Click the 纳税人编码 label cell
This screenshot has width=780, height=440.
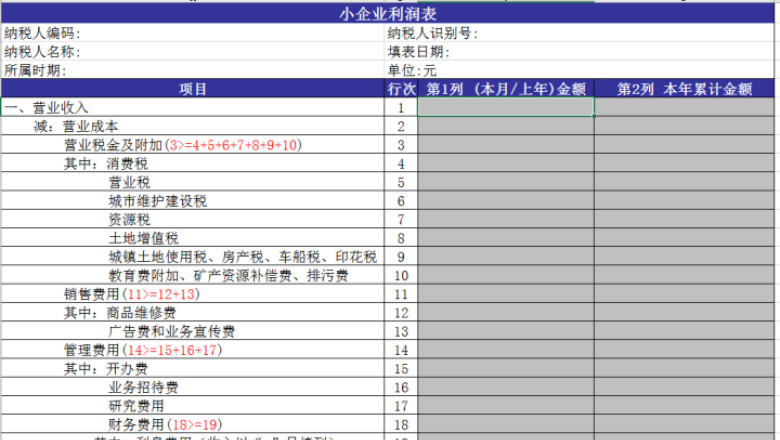[x=193, y=33]
